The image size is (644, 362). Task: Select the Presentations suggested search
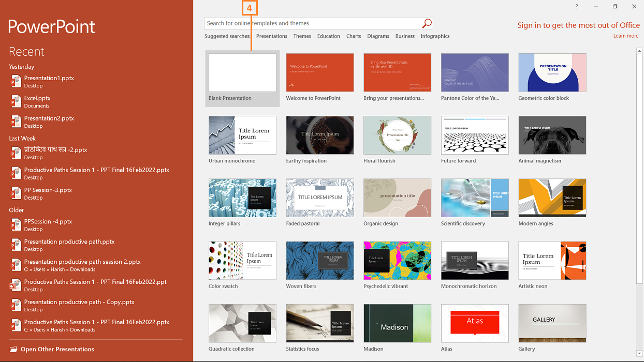272,36
